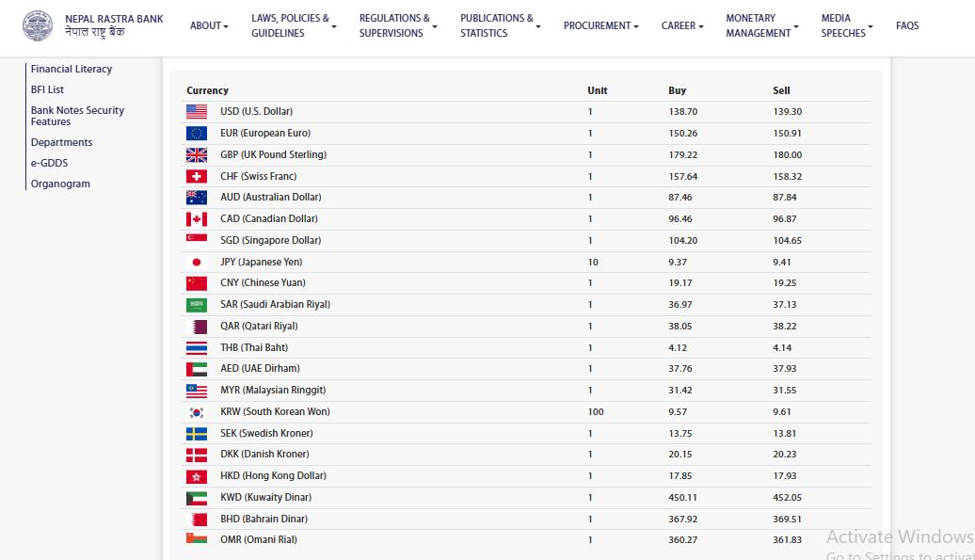This screenshot has height=560, width=975.
Task: Open the BFI List sidebar link
Action: click(x=47, y=89)
